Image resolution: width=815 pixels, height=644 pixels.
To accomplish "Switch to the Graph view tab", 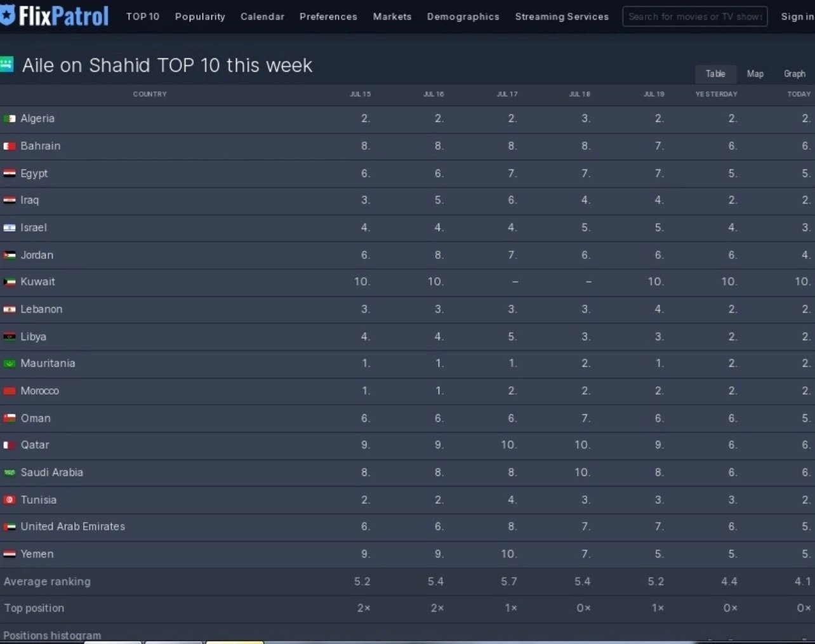I will (x=795, y=74).
